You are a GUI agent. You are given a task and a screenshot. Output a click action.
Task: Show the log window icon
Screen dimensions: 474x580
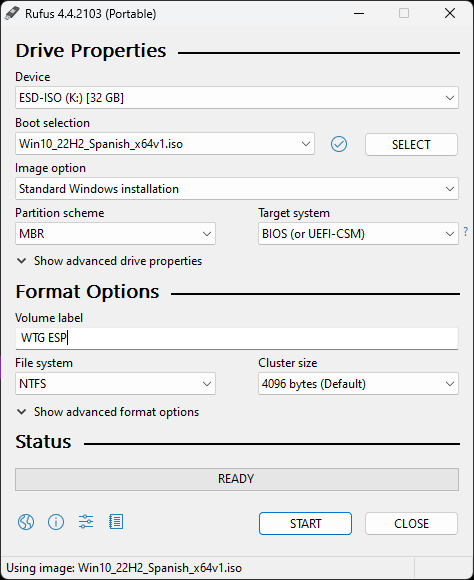pos(116,522)
